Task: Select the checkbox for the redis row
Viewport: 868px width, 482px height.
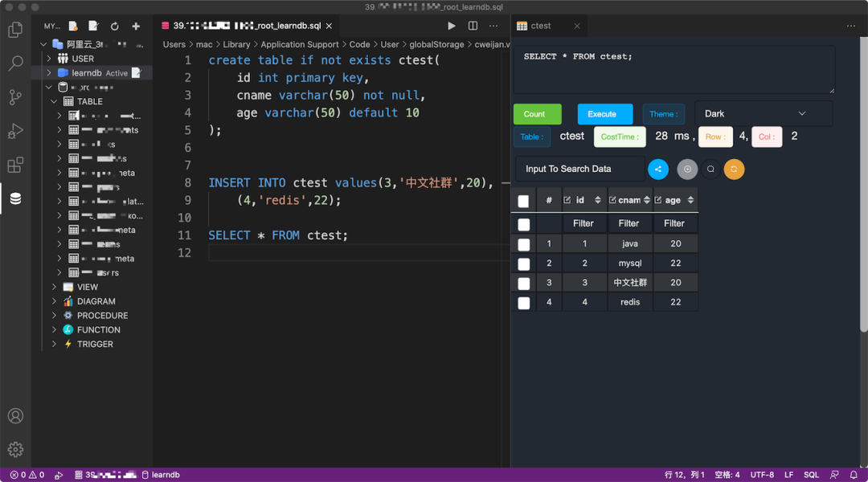Action: pos(524,303)
